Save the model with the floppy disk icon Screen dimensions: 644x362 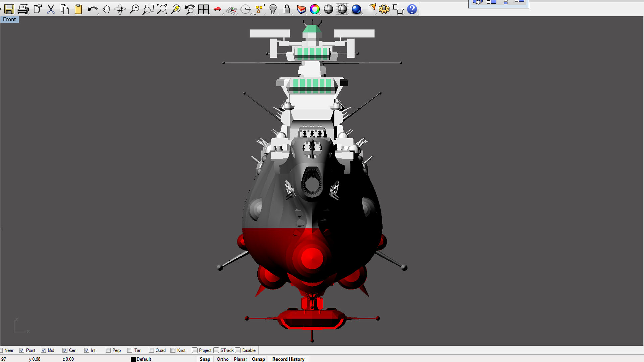point(9,9)
